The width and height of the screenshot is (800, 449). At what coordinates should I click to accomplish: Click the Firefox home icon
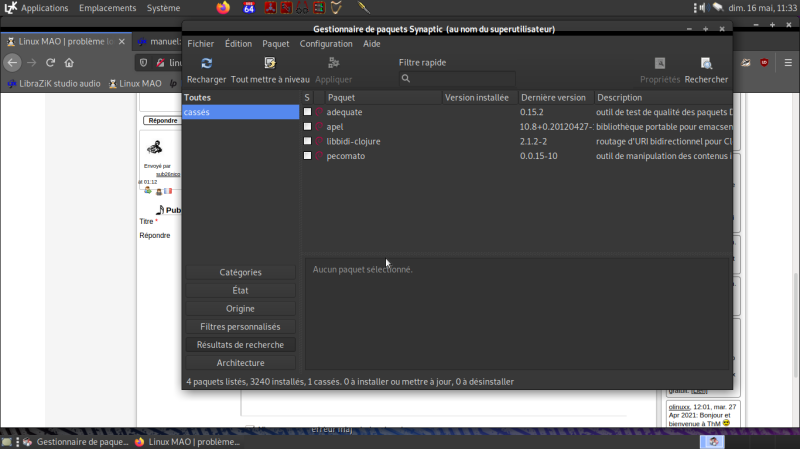pos(69,63)
